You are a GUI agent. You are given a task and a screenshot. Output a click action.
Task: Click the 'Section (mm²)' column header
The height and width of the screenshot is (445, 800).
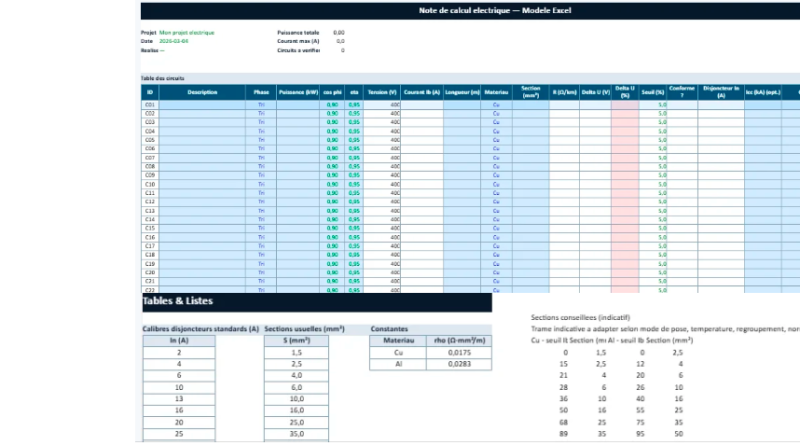(531, 92)
